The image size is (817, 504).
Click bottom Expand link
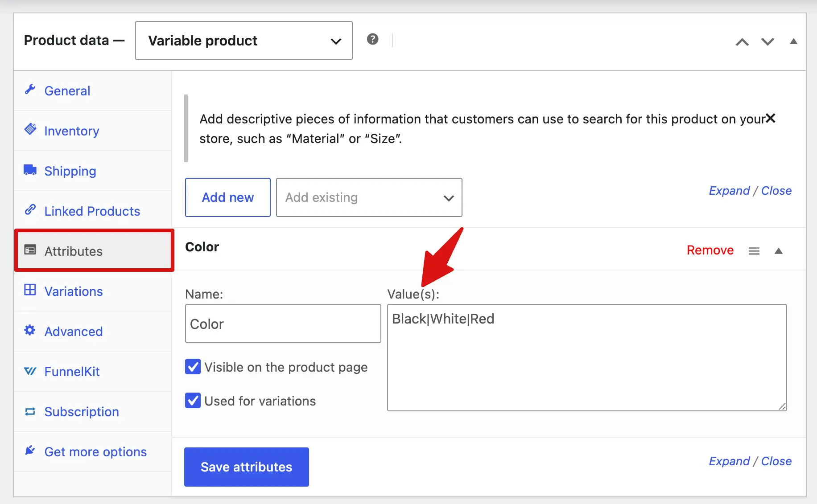tap(729, 461)
